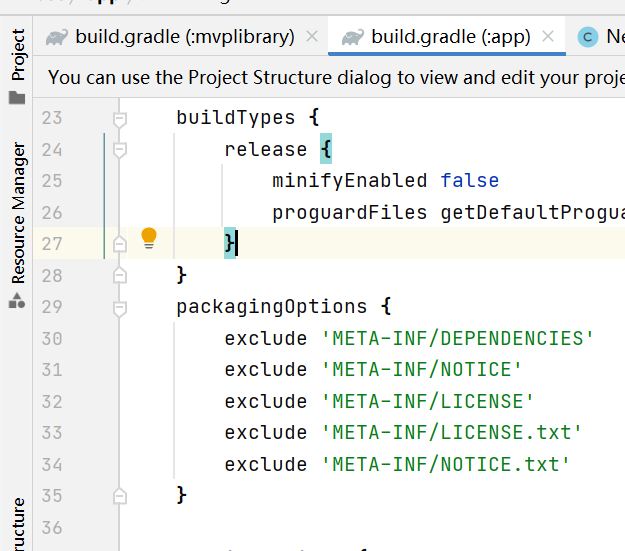Click the 'release' identifier on line 24

pyautogui.click(x=265, y=150)
